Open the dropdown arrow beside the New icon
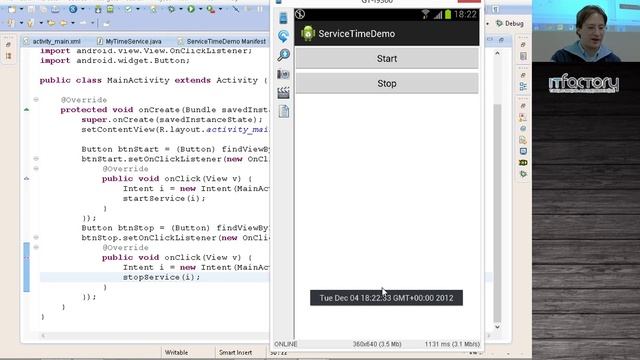Image resolution: width=640 pixels, height=360 pixels. (21, 9)
